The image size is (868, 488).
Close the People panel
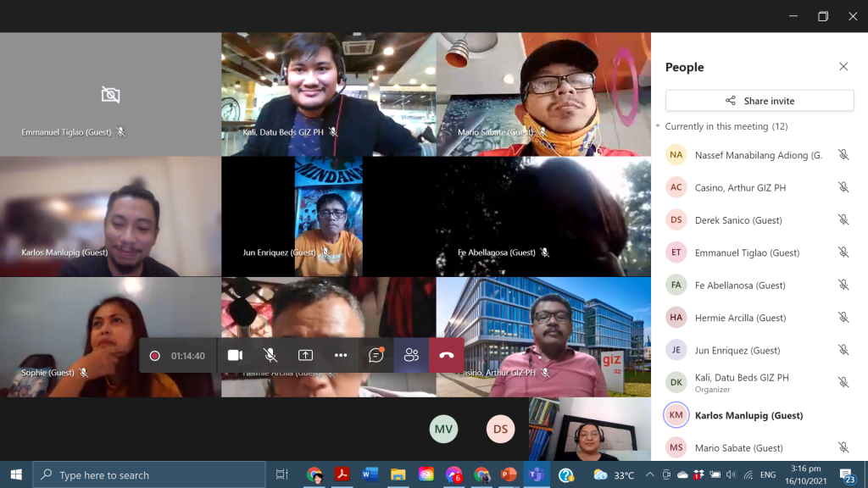click(x=843, y=67)
